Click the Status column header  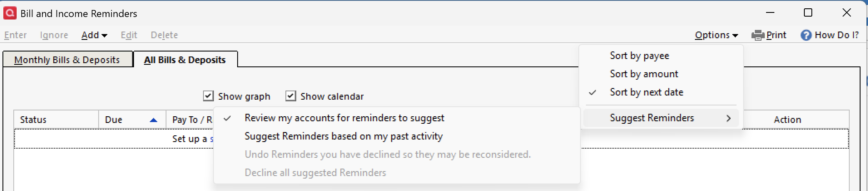click(x=56, y=120)
